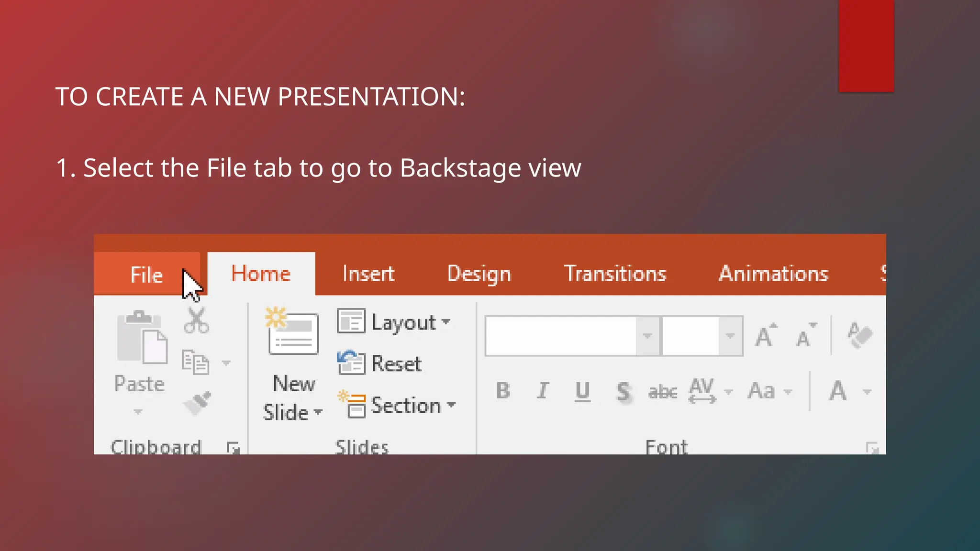Toggle Underline formatting
The image size is (980, 551).
(x=582, y=392)
